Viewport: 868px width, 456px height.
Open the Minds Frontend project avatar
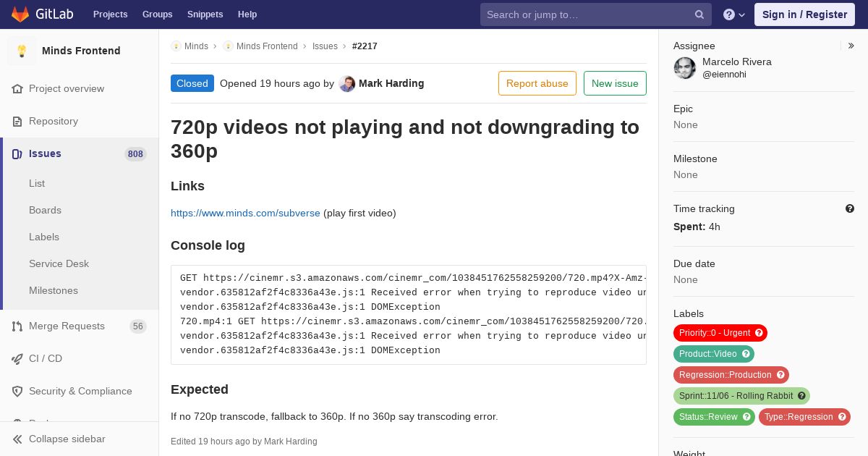click(x=22, y=51)
